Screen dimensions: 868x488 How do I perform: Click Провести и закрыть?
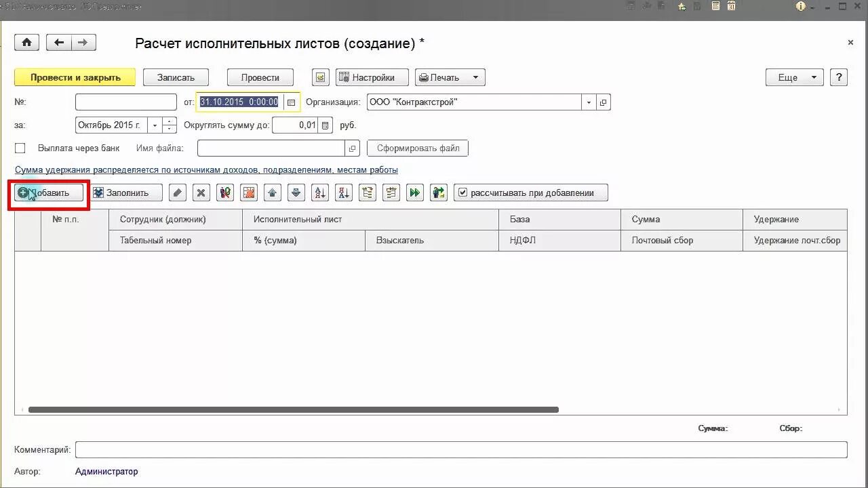coord(75,77)
